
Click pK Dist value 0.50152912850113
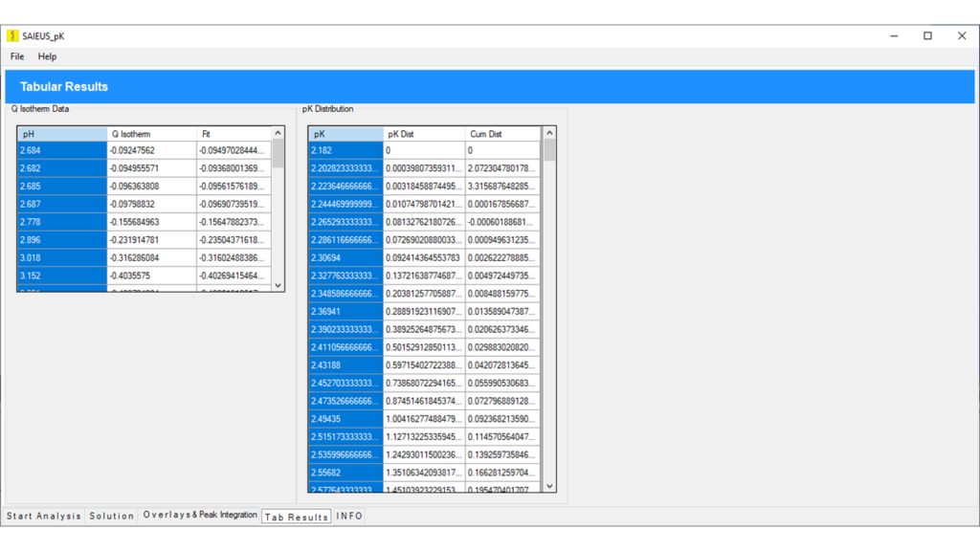[x=424, y=346]
